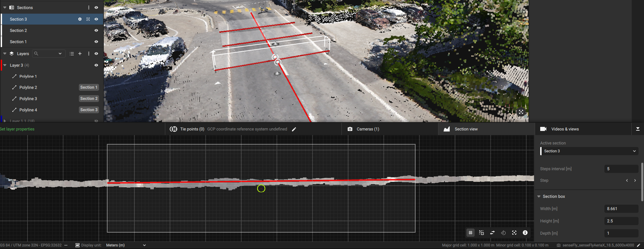
Task: Click the edit pencil next to GCP reference
Action: coord(294,129)
